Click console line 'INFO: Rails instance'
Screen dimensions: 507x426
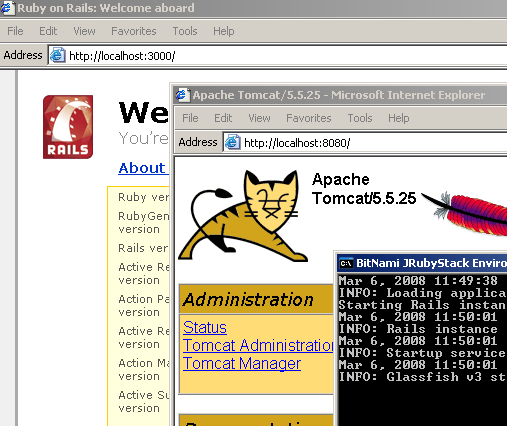click(x=418, y=329)
